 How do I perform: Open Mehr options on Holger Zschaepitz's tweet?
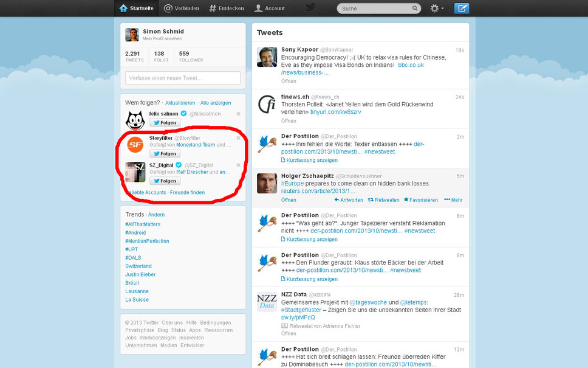[453, 200]
